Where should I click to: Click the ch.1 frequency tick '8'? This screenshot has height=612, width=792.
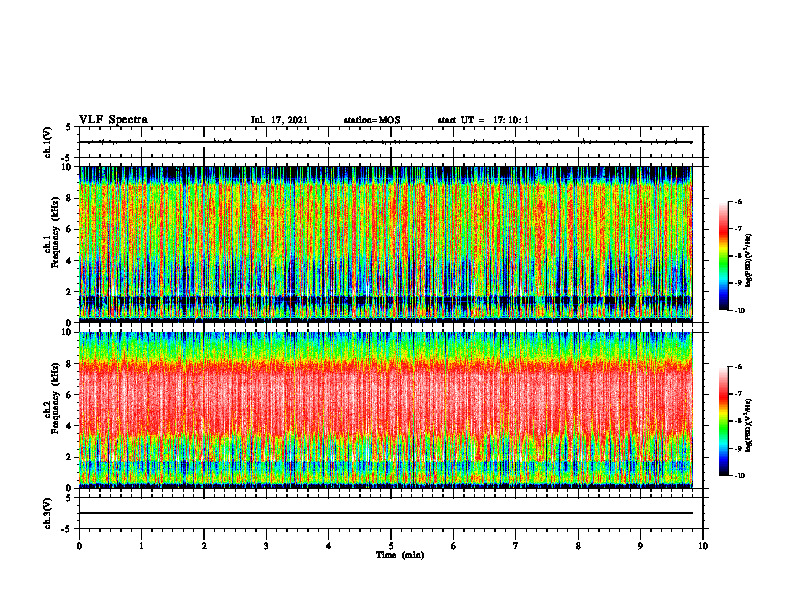point(70,198)
